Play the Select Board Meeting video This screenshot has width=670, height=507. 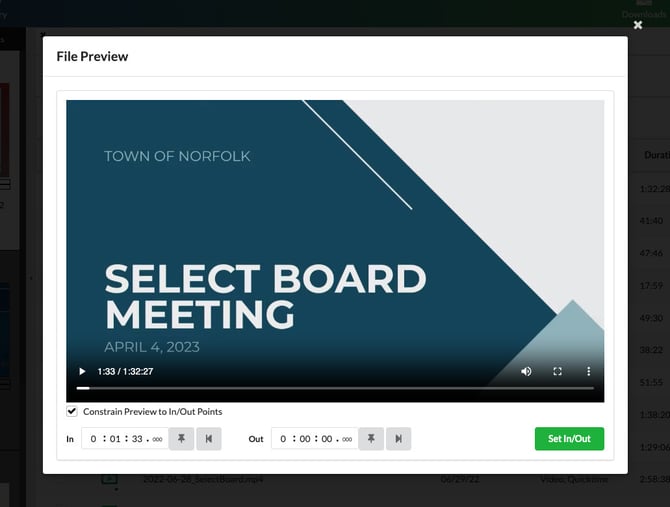[x=82, y=371]
